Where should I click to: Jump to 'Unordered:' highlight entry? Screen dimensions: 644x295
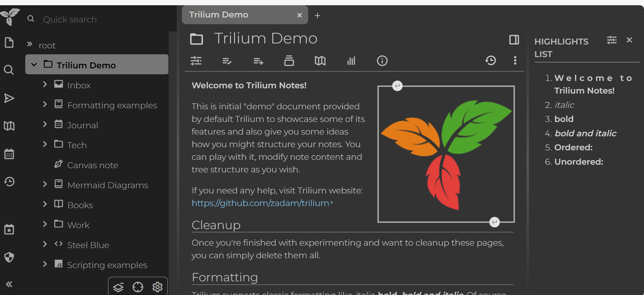pos(579,162)
